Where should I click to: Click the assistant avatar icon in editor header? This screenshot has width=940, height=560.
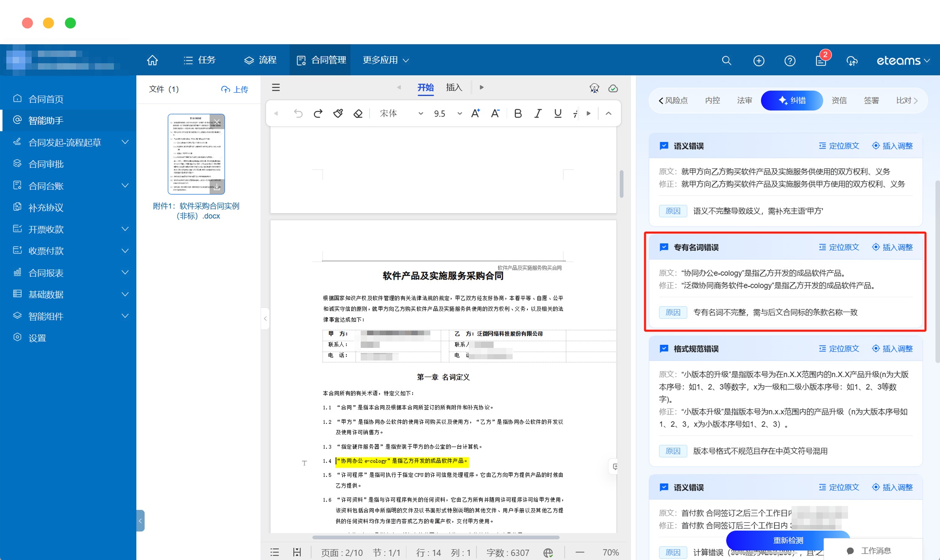pos(594,88)
